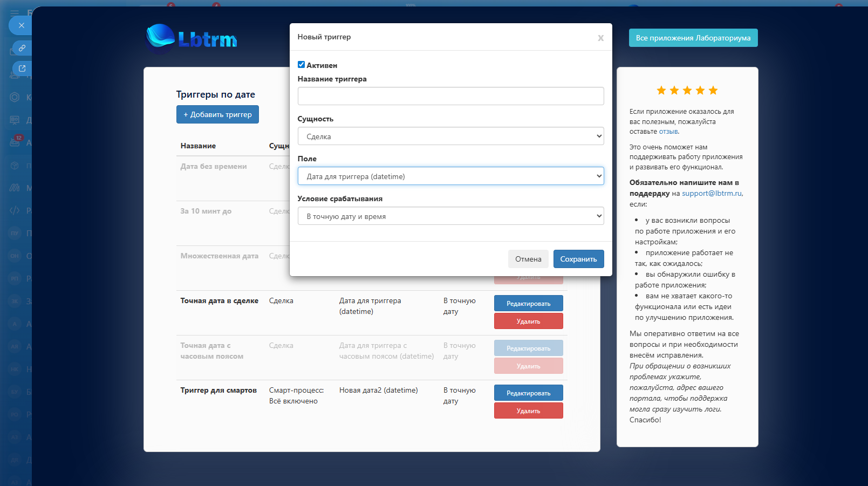The image size is (868, 486).
Task: Open the Условие срабатывания dropdown
Action: coord(450,216)
